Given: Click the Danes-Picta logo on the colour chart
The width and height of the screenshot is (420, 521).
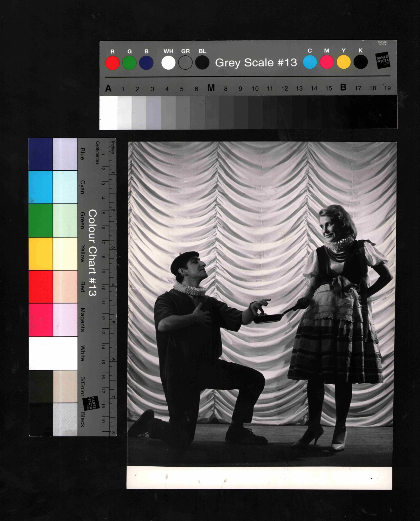Looking at the screenshot, I should click(91, 403).
